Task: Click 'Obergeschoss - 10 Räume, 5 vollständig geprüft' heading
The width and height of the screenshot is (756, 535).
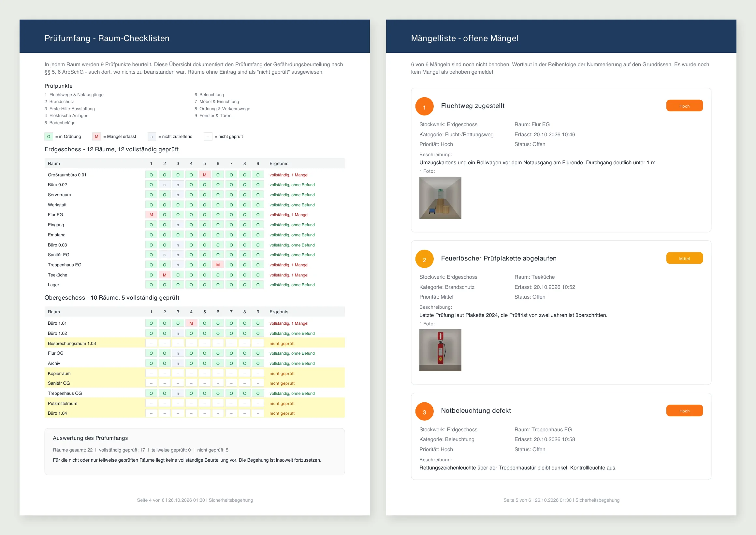Action: [112, 297]
